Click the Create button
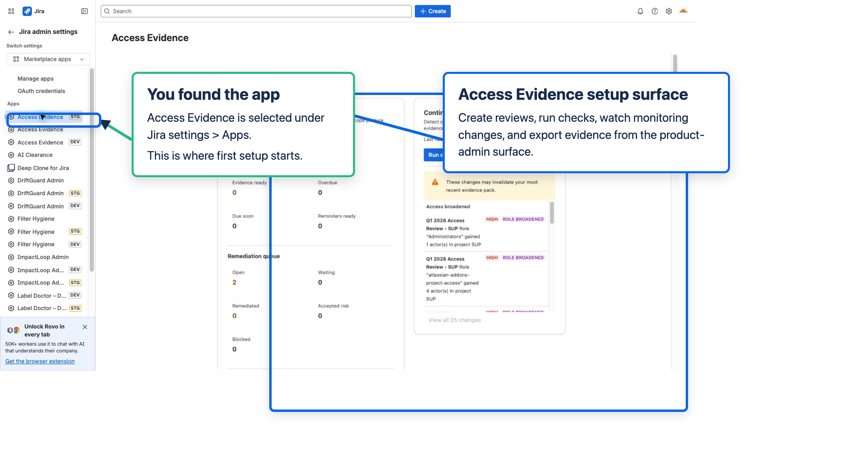 (x=433, y=11)
